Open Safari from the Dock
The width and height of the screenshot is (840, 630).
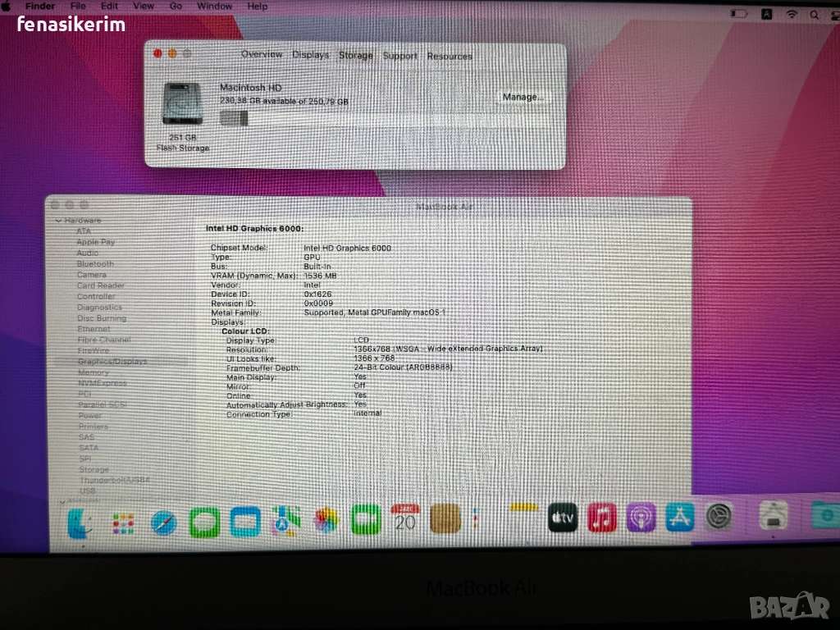[x=163, y=521]
